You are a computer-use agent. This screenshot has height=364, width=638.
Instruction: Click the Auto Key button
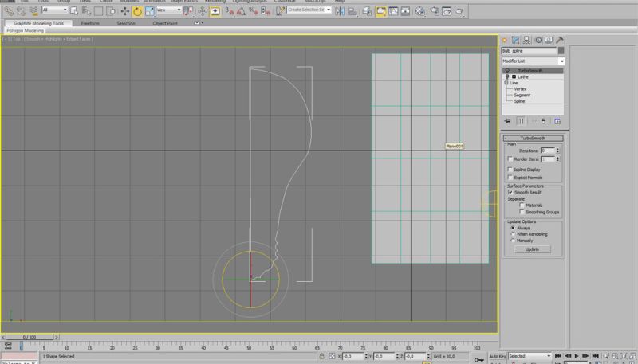click(x=497, y=356)
